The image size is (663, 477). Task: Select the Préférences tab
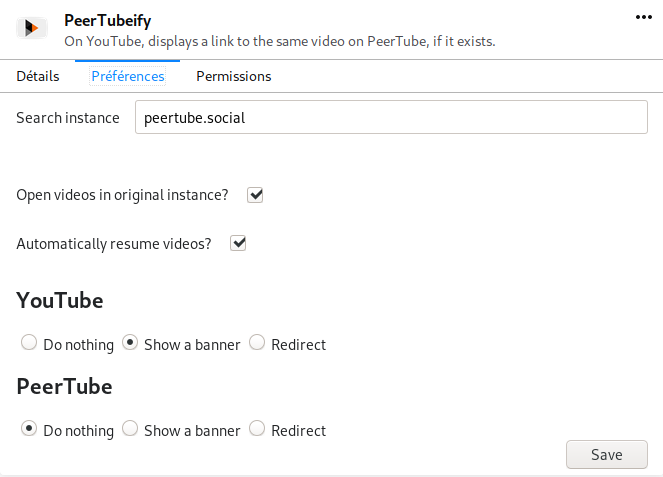pyautogui.click(x=127, y=76)
